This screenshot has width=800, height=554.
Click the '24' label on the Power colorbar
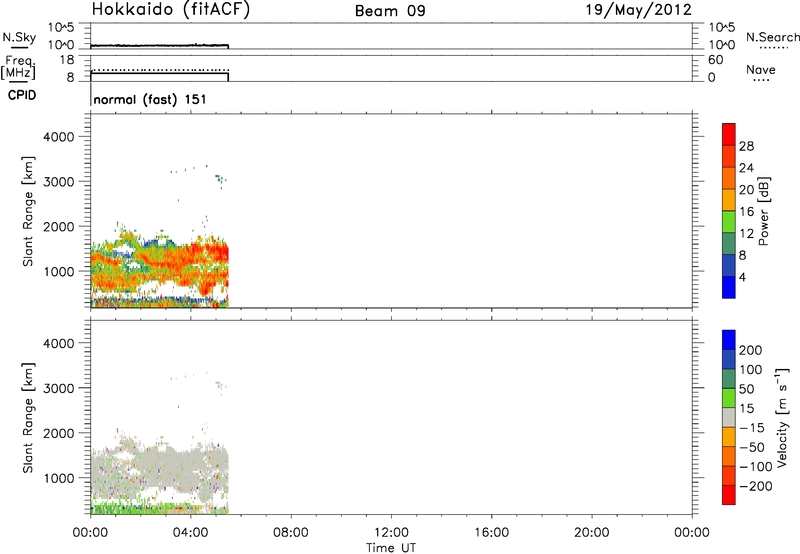coord(746,168)
